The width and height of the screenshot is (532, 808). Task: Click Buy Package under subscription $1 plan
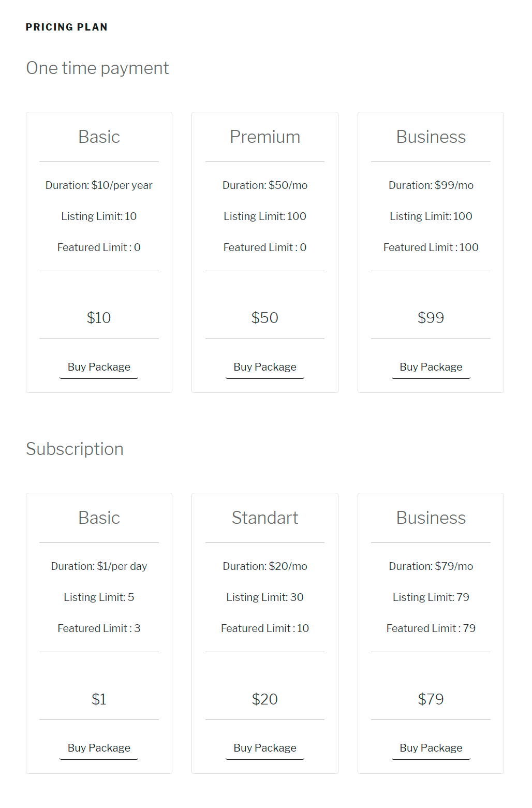point(99,748)
